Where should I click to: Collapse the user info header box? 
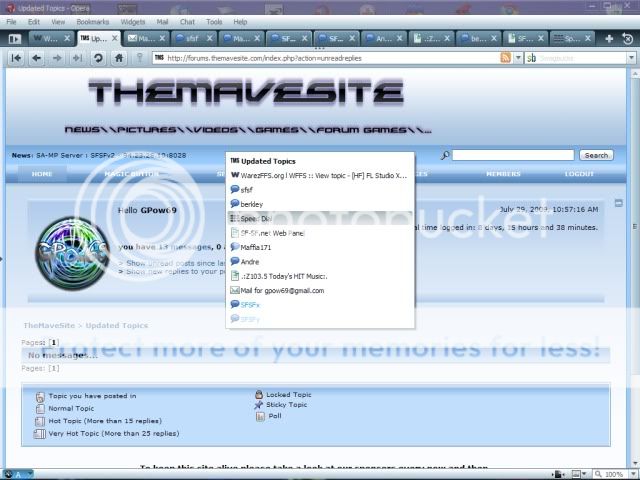point(619,203)
